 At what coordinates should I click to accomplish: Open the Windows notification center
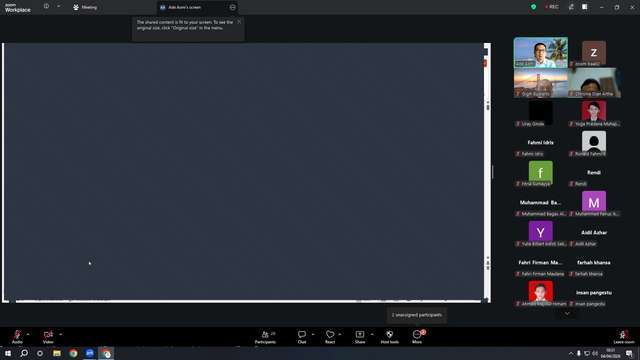pyautogui.click(x=630, y=353)
